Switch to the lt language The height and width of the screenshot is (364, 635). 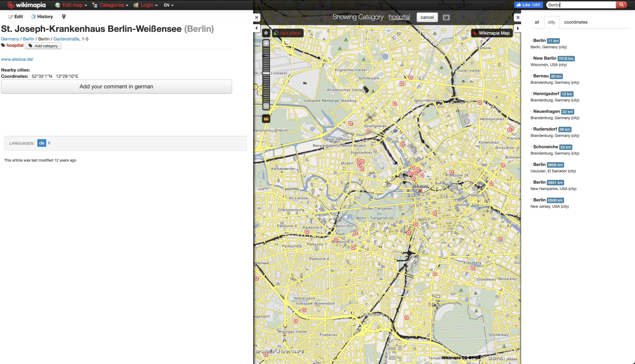click(49, 143)
